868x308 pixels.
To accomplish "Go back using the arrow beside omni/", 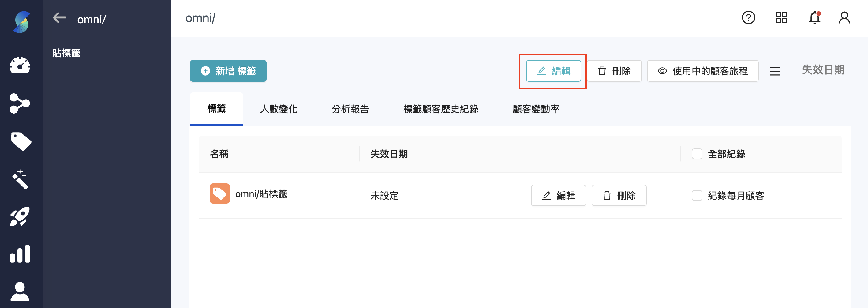I will [60, 17].
